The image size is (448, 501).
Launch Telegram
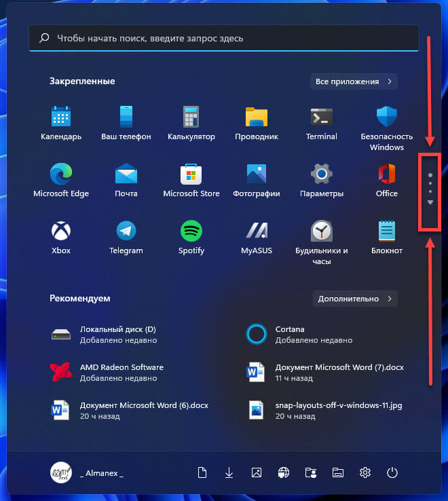pyautogui.click(x=126, y=238)
